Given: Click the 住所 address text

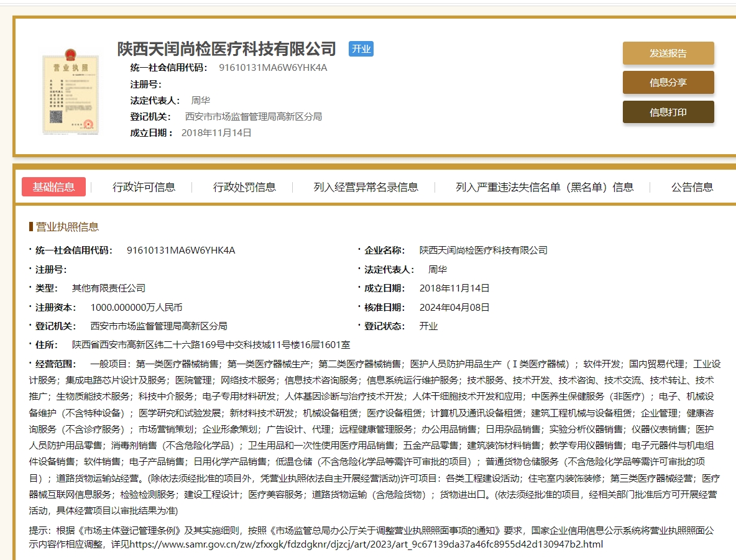Looking at the screenshot, I should click(x=211, y=345).
